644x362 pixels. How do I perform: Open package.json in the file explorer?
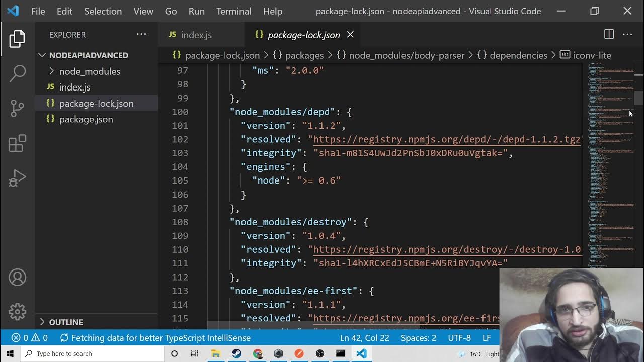(x=86, y=119)
